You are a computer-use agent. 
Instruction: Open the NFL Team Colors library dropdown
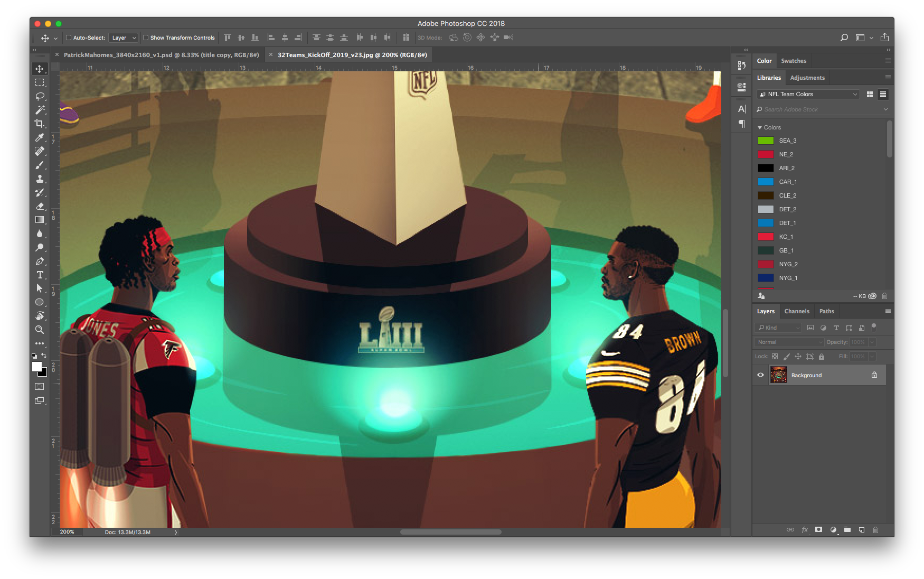[808, 94]
